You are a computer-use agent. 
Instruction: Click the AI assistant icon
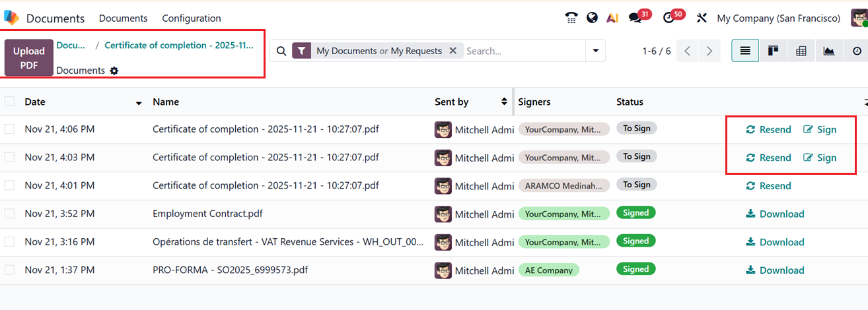coord(612,18)
